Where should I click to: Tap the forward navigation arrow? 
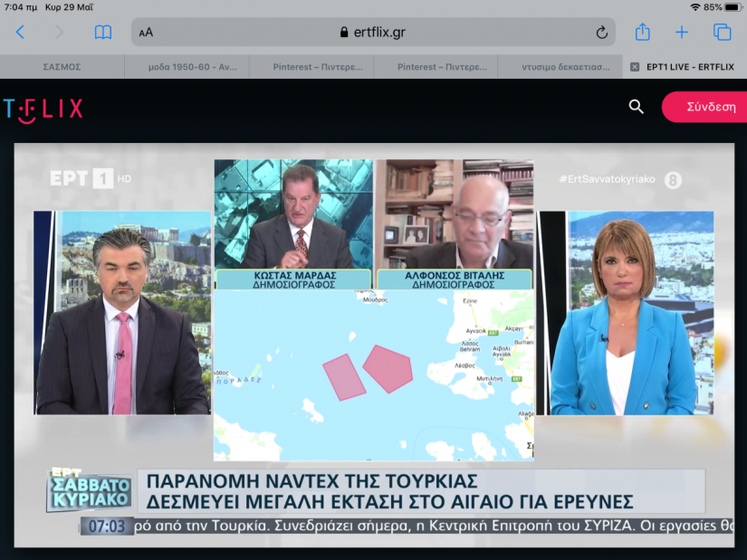60,33
